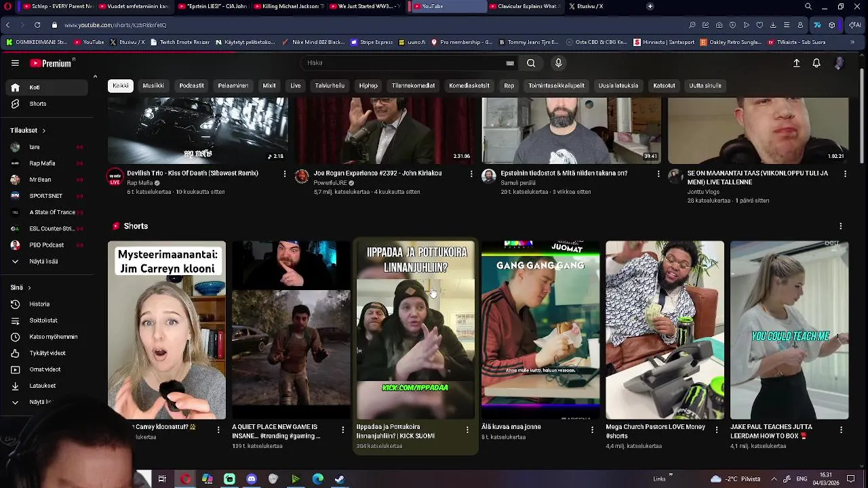Open options for Joe Rogan Experience video

(x=471, y=174)
